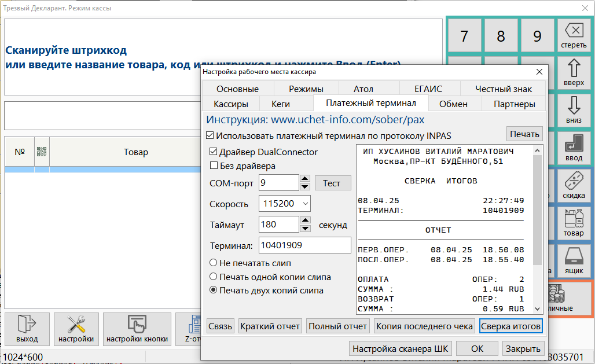Click the Сверка итогов button
Screen dimensions: 595x364
pyautogui.click(x=511, y=326)
